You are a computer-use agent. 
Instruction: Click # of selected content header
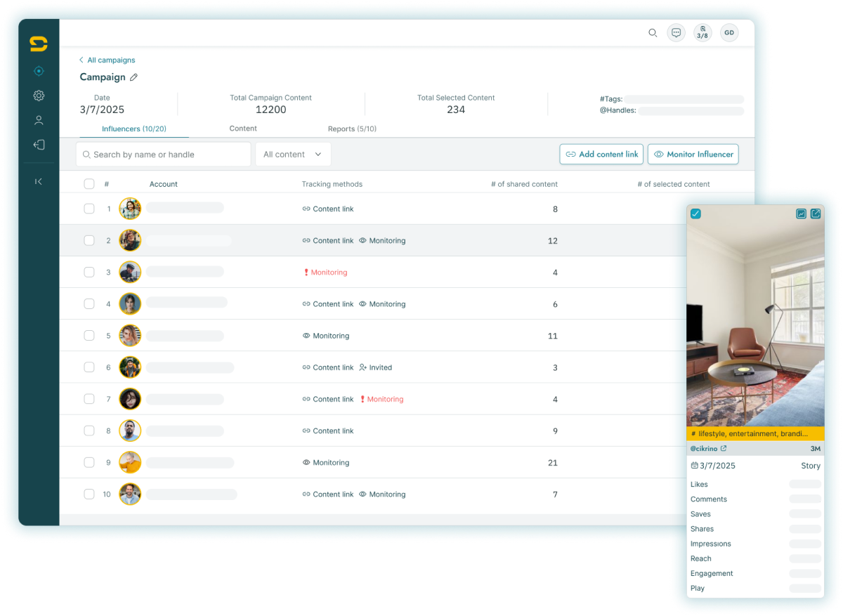pyautogui.click(x=674, y=184)
